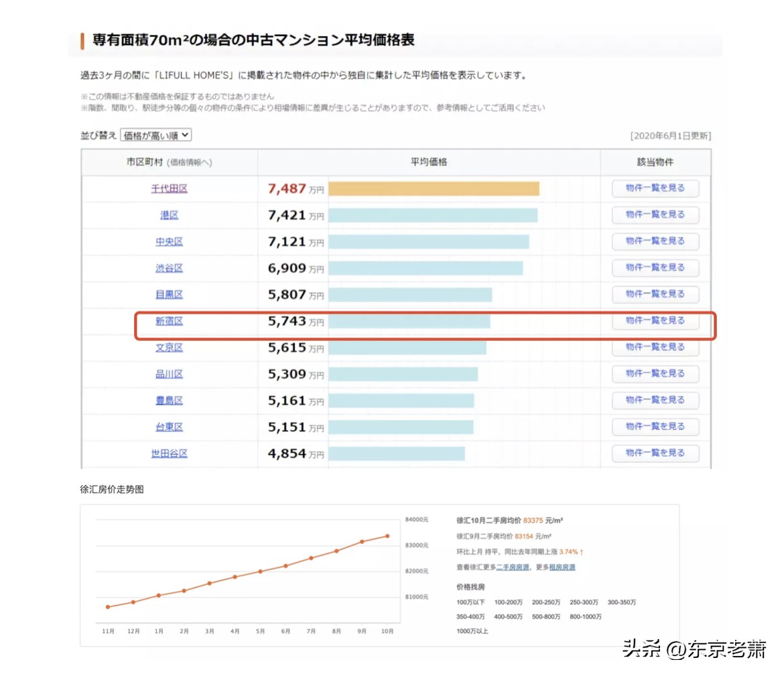The width and height of the screenshot is (784, 676).
Task: Click the 豊島区 district link
Action: click(x=168, y=400)
